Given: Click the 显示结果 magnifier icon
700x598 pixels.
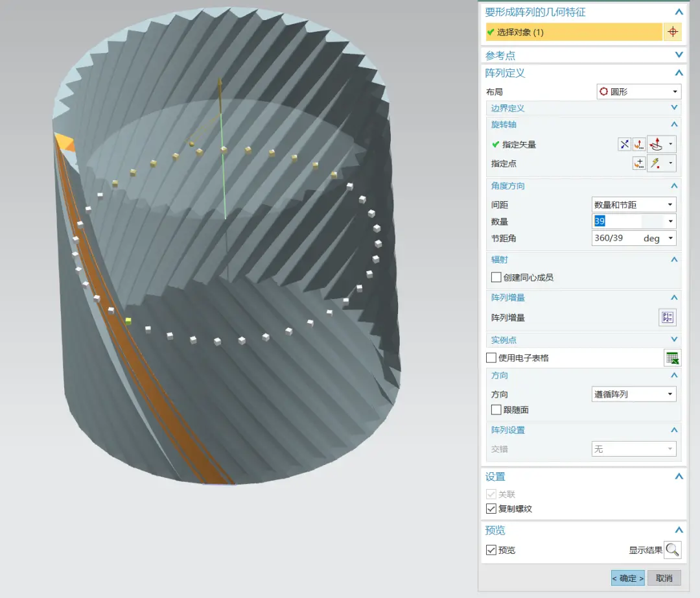Looking at the screenshot, I should coord(672,550).
